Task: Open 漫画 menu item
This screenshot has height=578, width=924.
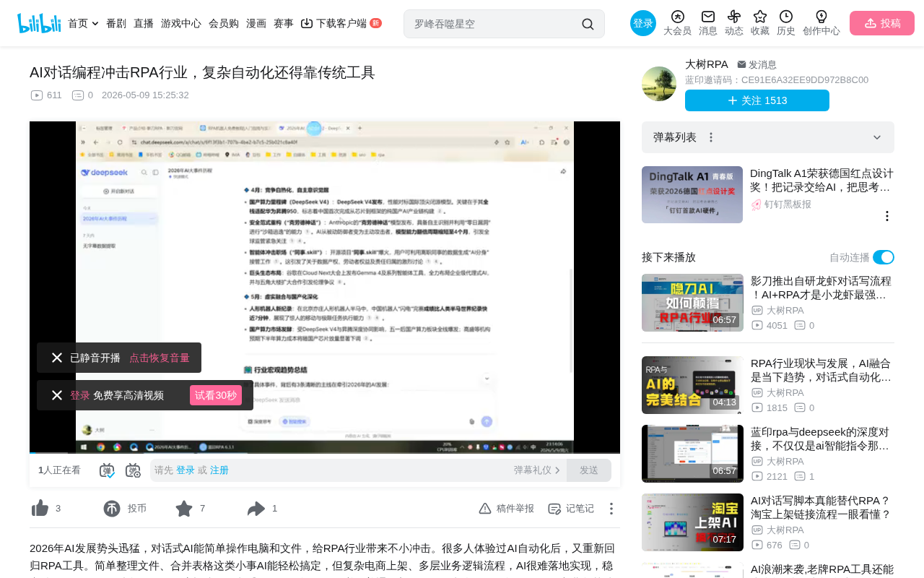Action: [x=256, y=23]
